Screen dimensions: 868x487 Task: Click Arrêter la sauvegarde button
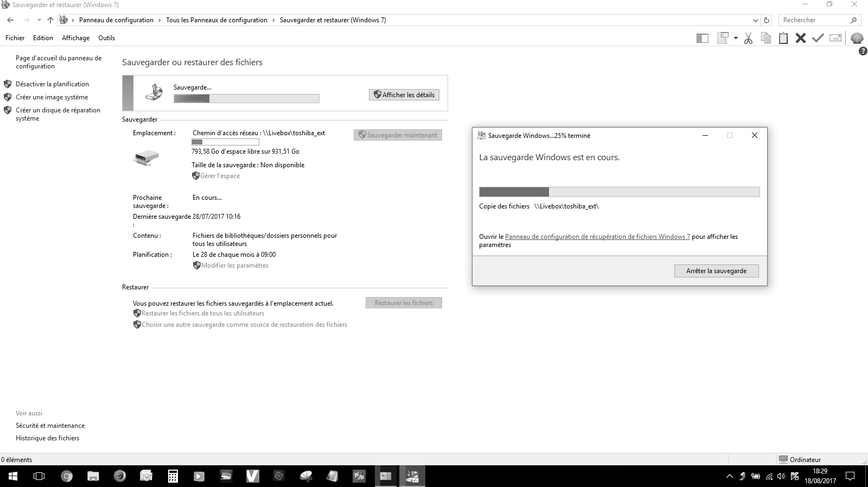coord(716,270)
